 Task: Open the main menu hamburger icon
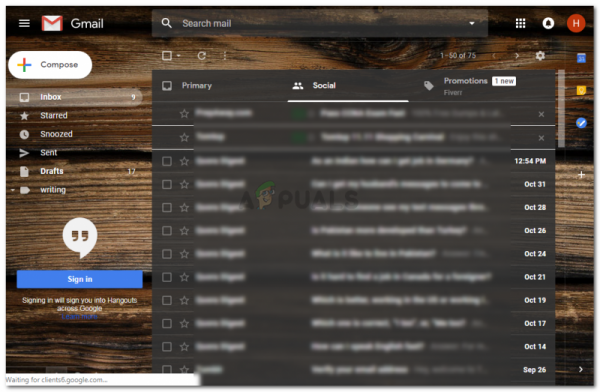24,24
